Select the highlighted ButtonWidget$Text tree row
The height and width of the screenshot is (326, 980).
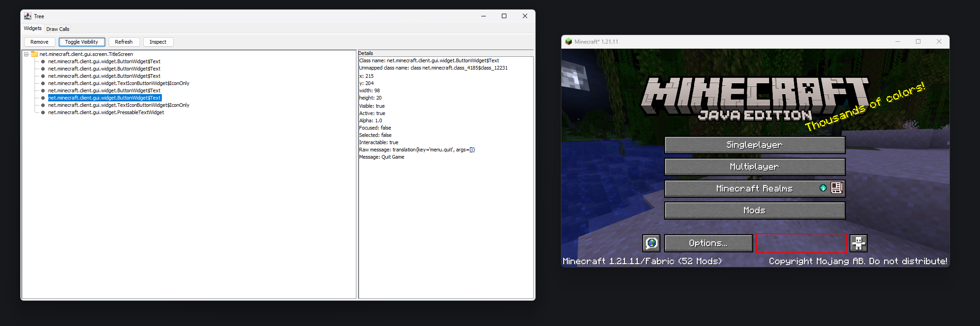(x=105, y=98)
